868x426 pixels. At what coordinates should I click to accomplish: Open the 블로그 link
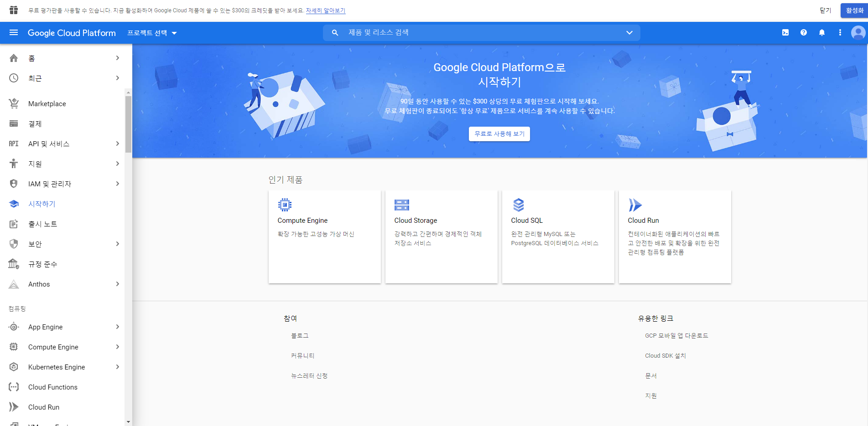300,336
